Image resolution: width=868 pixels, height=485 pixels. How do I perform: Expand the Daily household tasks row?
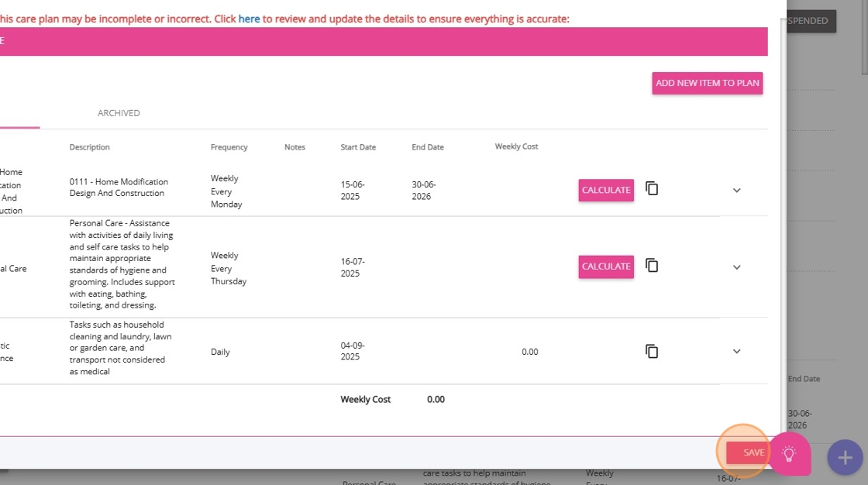click(x=737, y=352)
